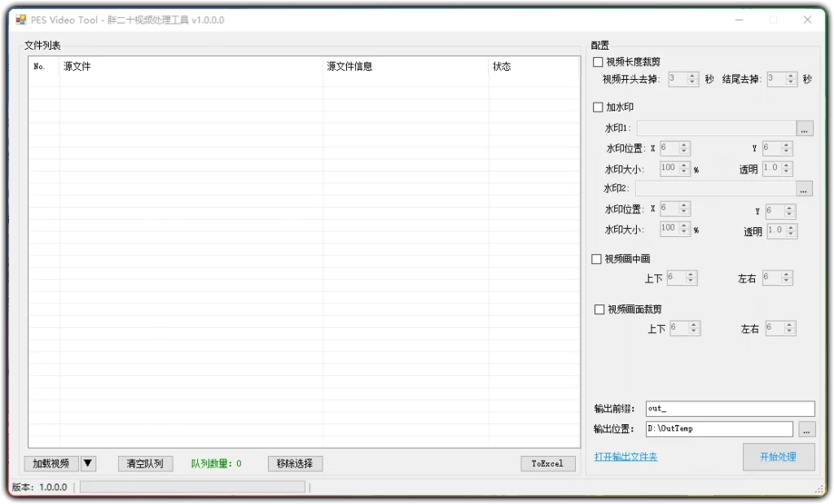Open folder browser for 输出位置
834x504 pixels.
point(806,428)
